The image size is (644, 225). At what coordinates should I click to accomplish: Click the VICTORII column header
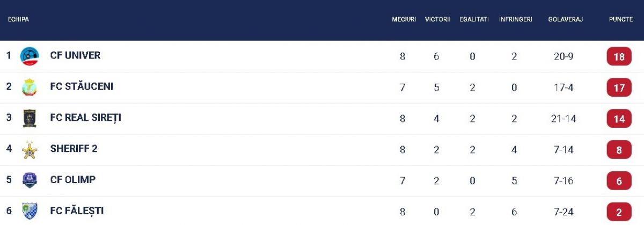437,19
